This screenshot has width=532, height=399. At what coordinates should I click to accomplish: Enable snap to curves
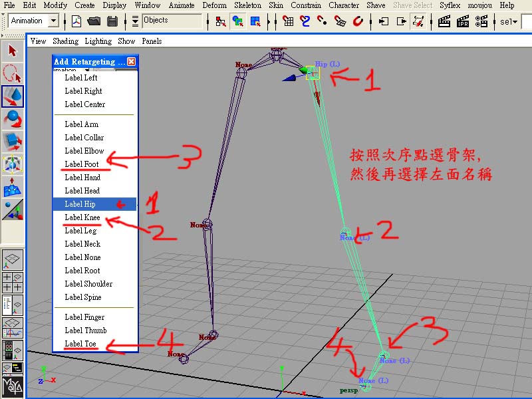[x=305, y=21]
